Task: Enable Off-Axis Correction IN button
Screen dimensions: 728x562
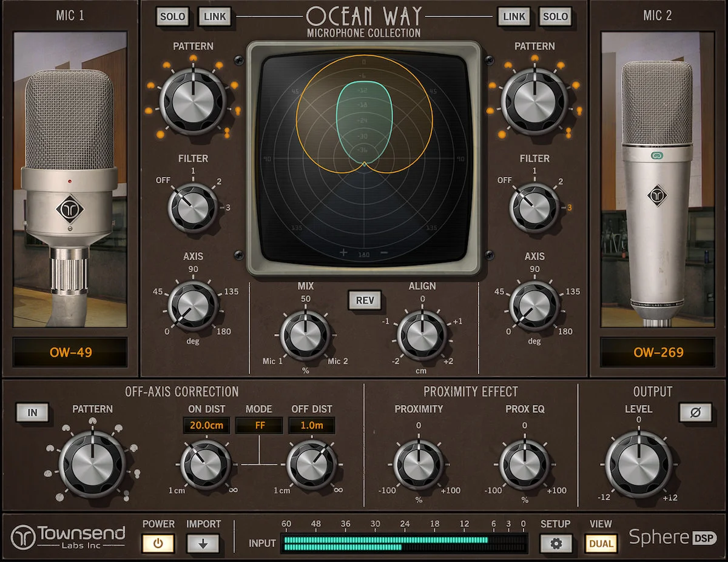Action: click(33, 413)
